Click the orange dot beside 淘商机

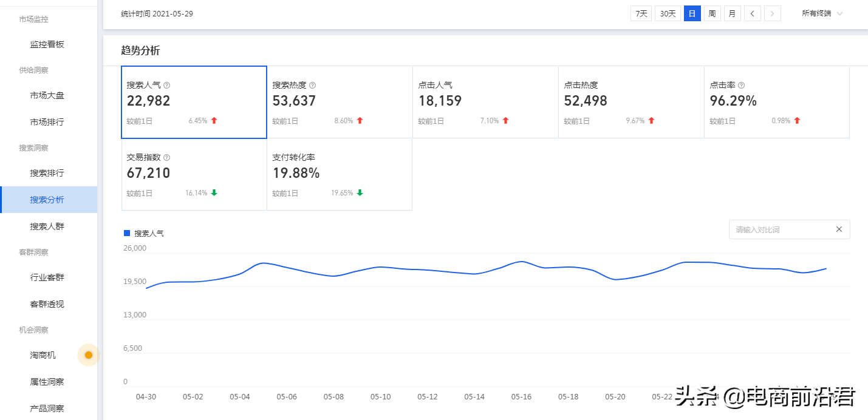(89, 355)
